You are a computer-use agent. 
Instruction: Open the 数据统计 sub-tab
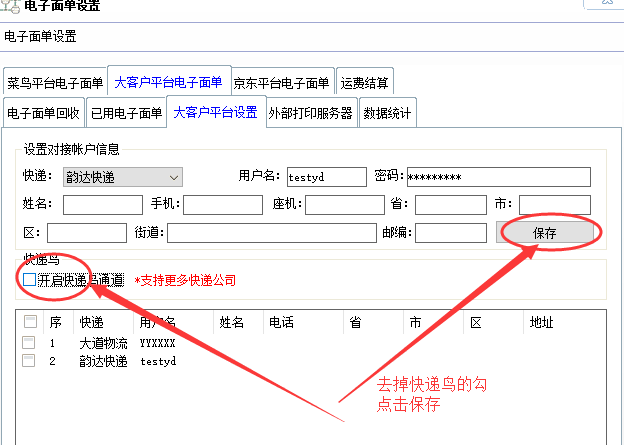tap(387, 113)
